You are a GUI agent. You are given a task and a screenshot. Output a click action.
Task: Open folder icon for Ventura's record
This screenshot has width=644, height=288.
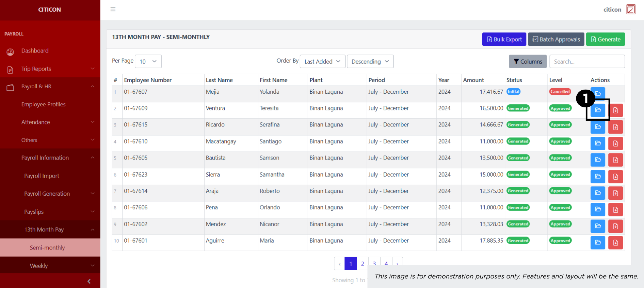(x=598, y=110)
